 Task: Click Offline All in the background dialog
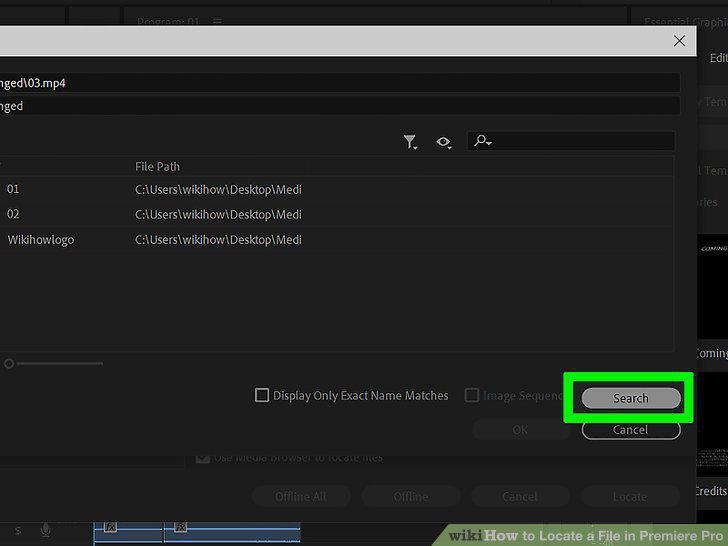[300, 497]
